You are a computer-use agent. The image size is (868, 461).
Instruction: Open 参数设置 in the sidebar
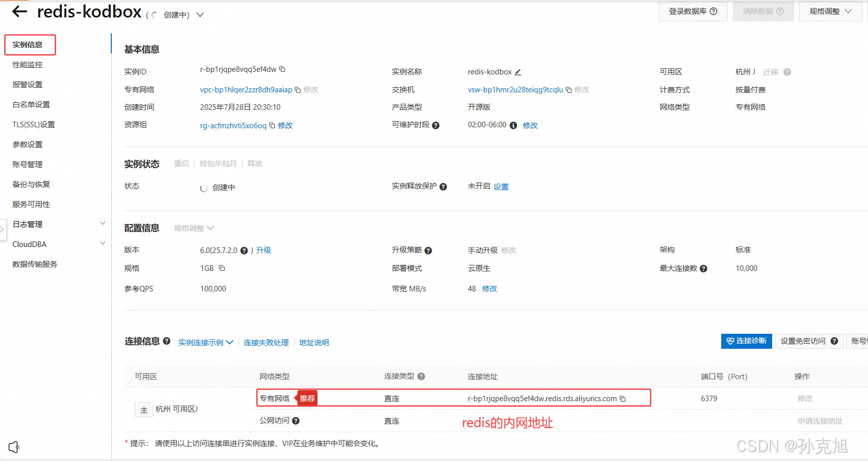[27, 145]
